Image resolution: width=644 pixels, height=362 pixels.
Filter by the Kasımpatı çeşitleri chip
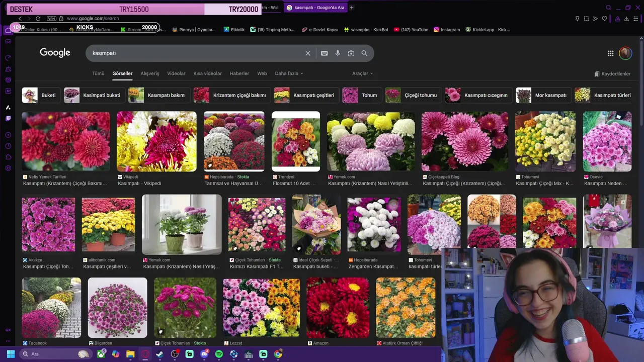pos(306,95)
